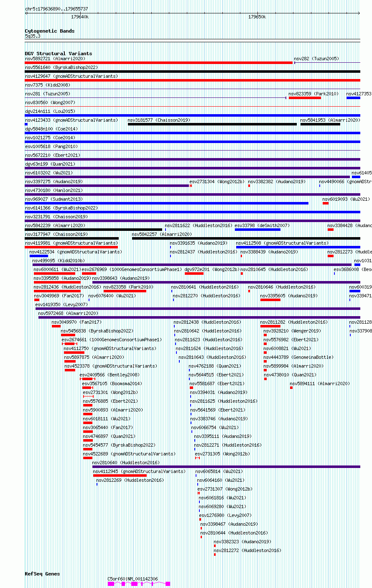
Task: Open nsv4730180 (Hanlon2021) variant
Action: click(54, 190)
